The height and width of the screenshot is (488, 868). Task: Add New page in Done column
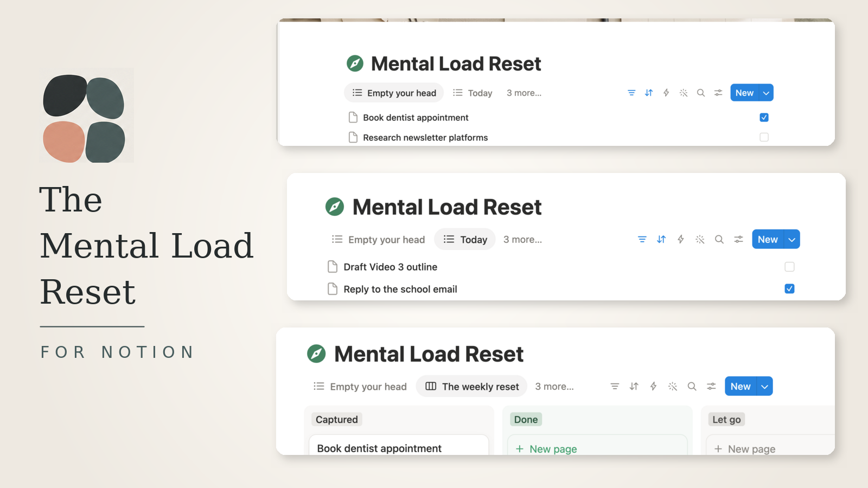pyautogui.click(x=597, y=445)
